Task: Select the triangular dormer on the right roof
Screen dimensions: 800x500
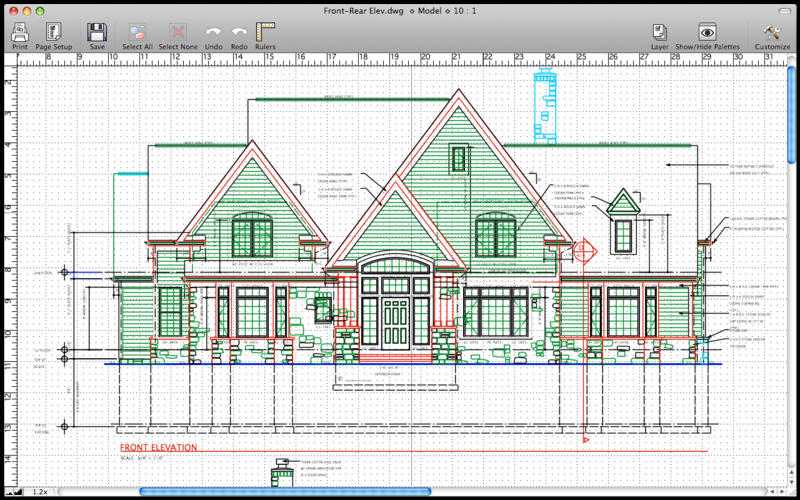Action: click(623, 202)
